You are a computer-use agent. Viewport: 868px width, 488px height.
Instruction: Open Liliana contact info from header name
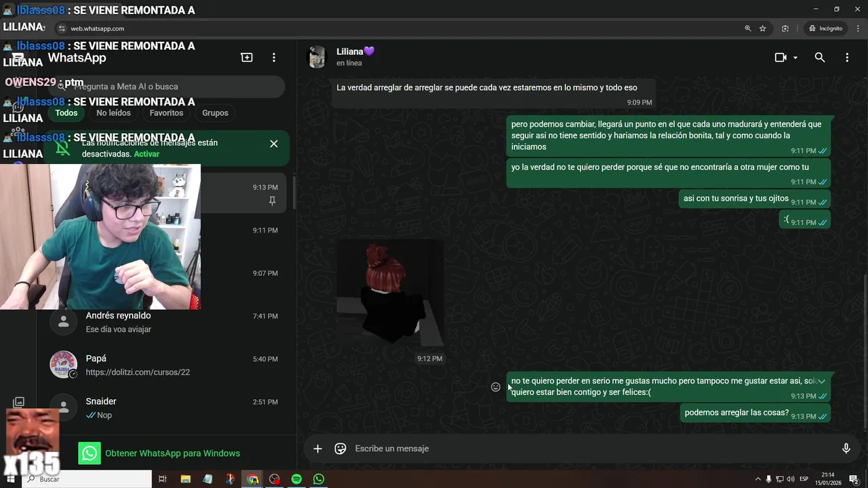point(355,52)
